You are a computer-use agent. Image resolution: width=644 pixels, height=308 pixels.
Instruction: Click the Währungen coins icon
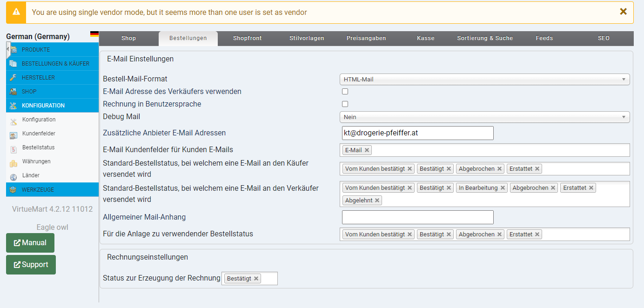pos(13,162)
